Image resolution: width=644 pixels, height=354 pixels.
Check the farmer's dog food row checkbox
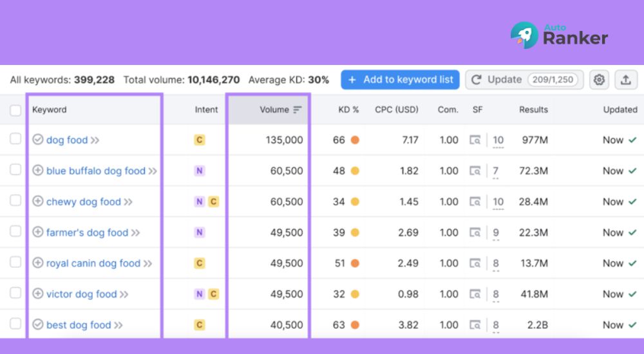tap(15, 231)
